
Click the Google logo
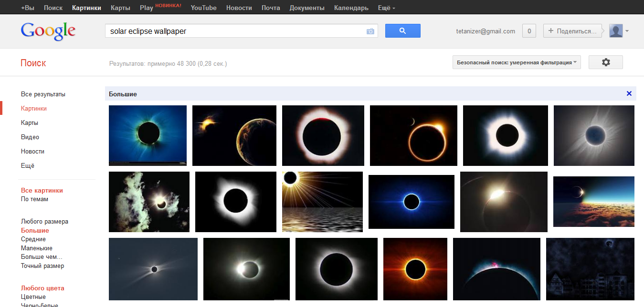point(48,31)
